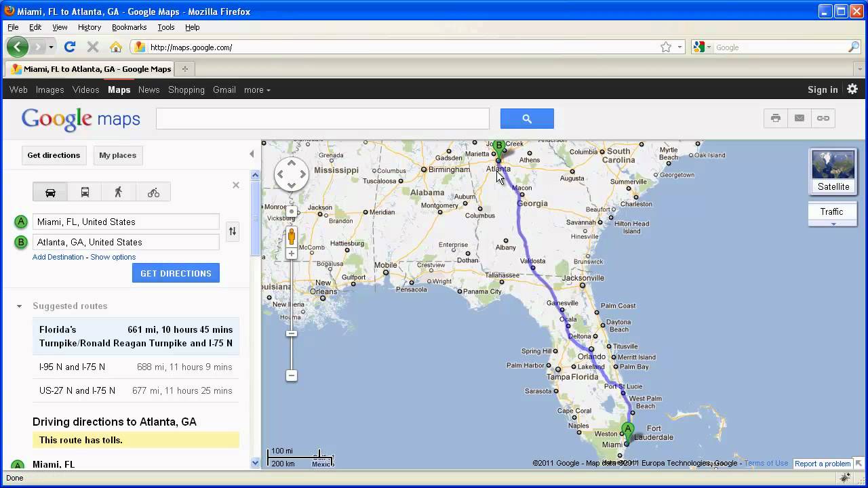868x488 pixels.
Task: Select Miami to Atlanta browser tab
Action: point(90,68)
